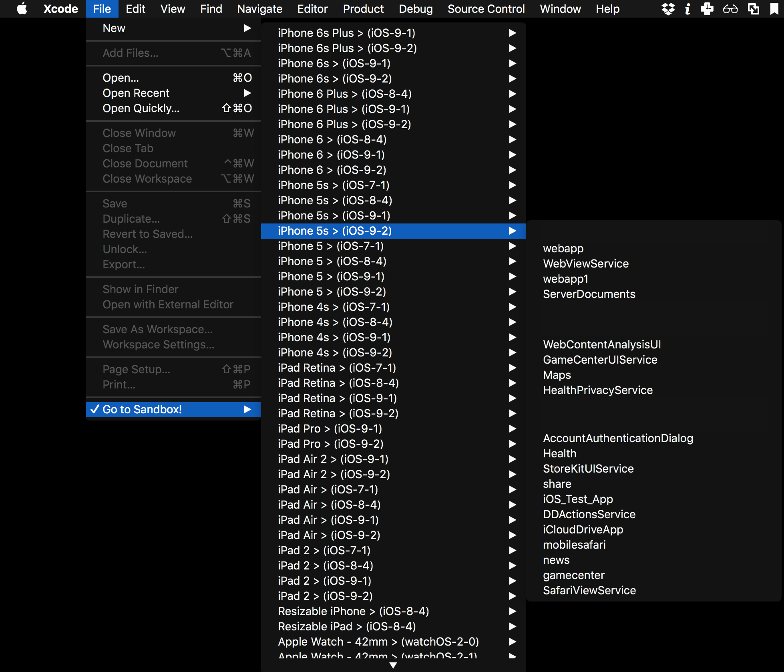Image resolution: width=784 pixels, height=672 pixels.
Task: Click the eyeglasses menu bar icon
Action: [x=730, y=8]
